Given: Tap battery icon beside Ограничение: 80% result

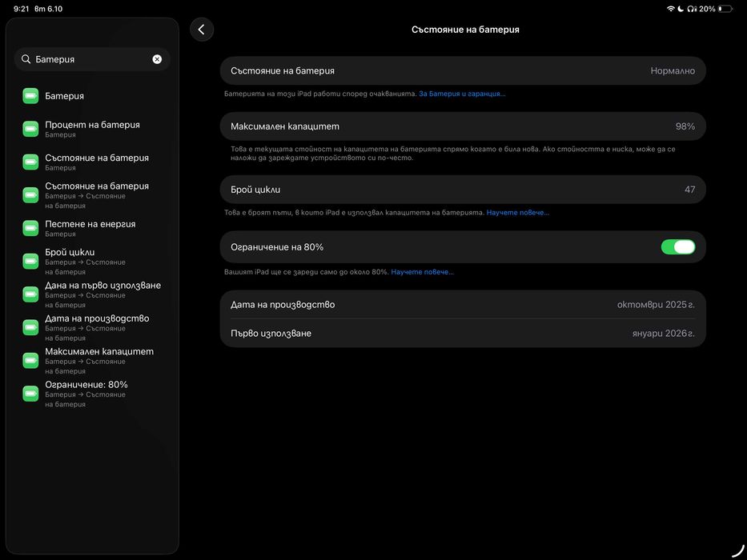Looking at the screenshot, I should pos(30,394).
